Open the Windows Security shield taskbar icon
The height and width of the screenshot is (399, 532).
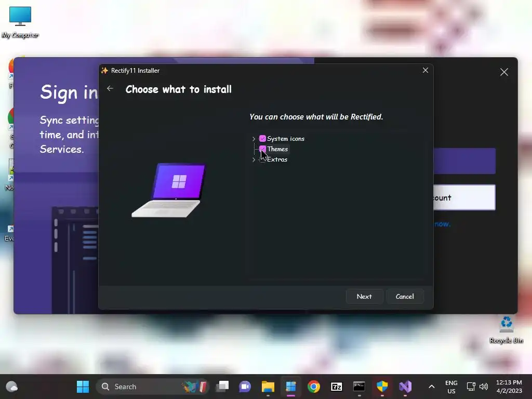(x=382, y=387)
